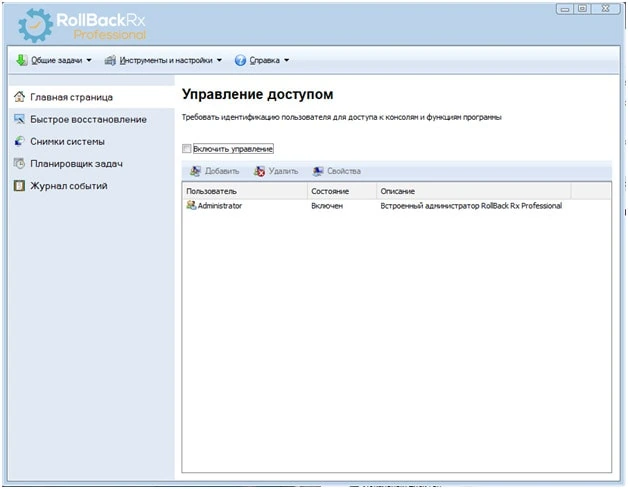Click the Инструменты и настройки toolbar icon

[x=110, y=60]
